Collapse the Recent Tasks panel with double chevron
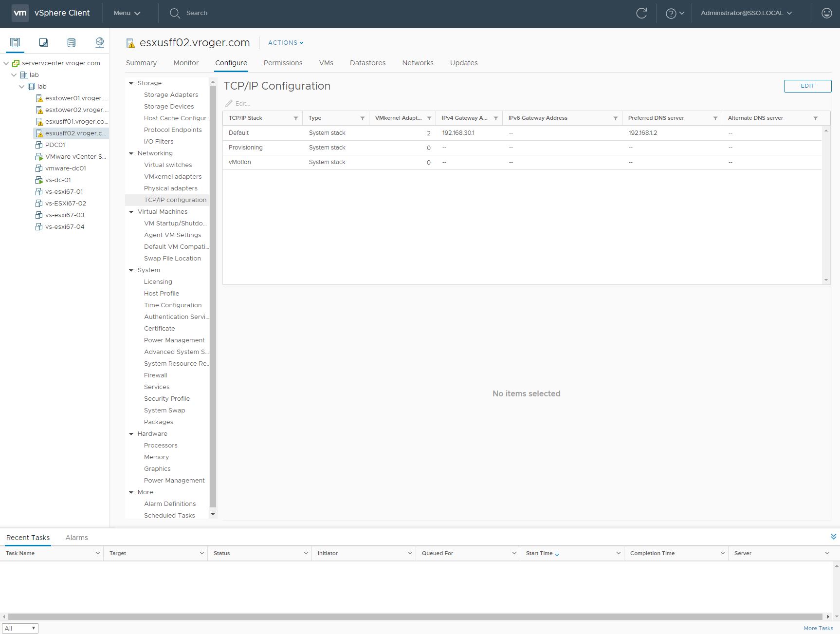This screenshot has height=634, width=840. point(833,537)
